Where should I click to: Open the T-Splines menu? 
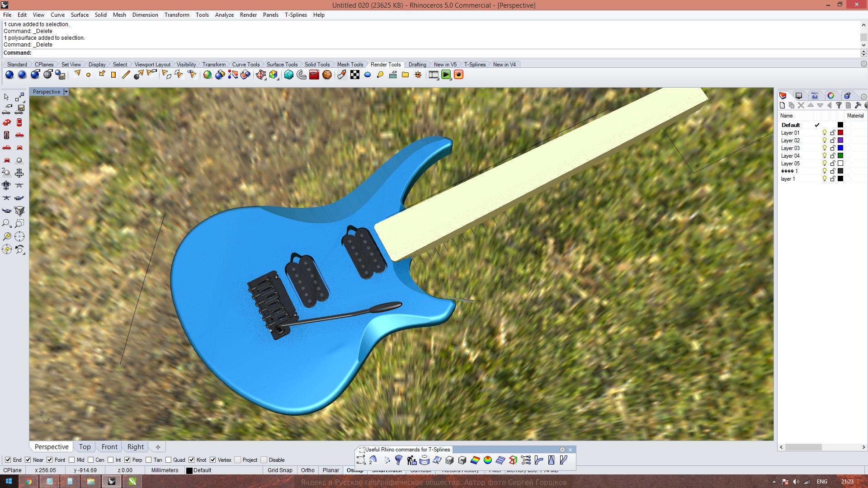coord(296,15)
